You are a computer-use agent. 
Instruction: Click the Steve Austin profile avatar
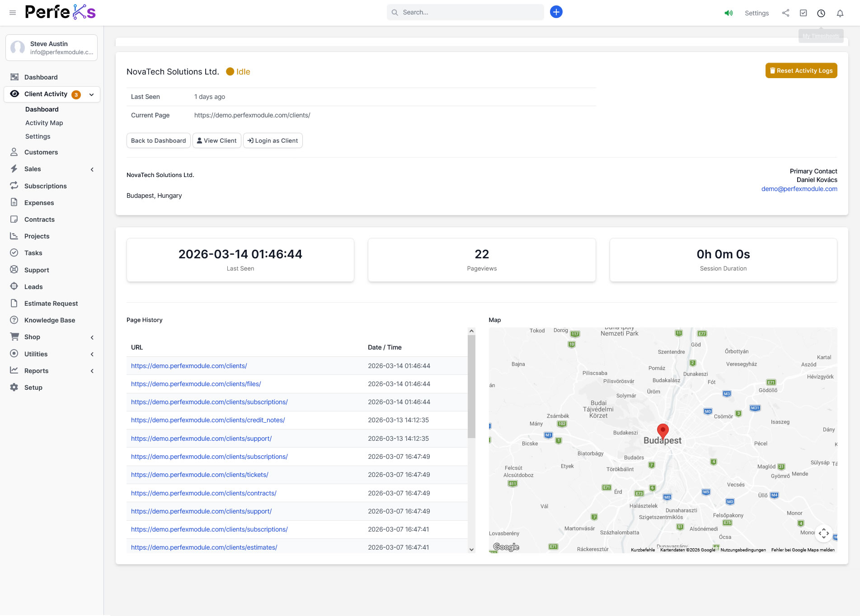coord(18,47)
